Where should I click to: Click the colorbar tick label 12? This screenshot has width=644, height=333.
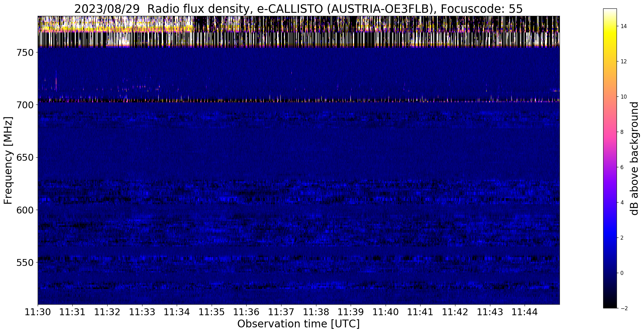coord(624,61)
